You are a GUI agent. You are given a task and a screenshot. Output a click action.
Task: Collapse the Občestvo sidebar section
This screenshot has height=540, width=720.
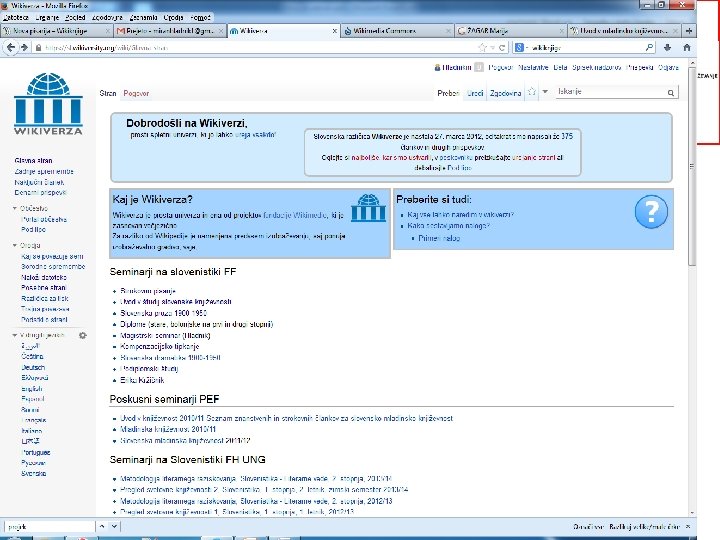[15, 208]
